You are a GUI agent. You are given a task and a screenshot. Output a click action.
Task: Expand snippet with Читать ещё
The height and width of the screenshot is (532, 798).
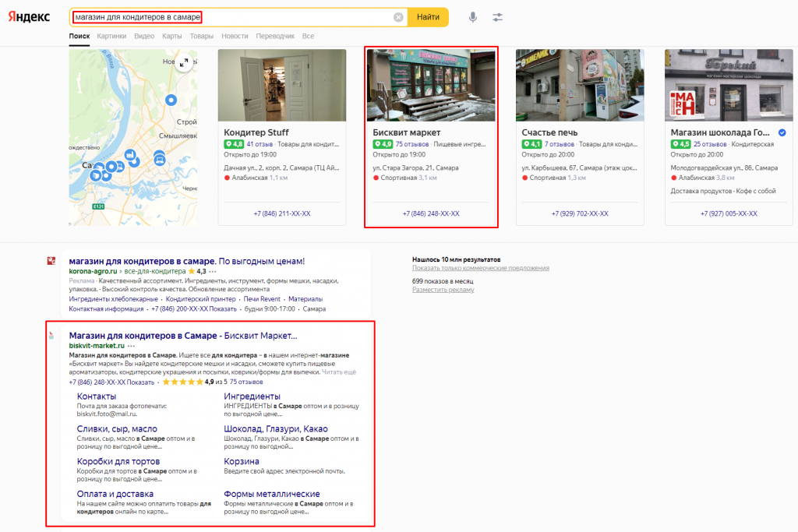[339, 372]
